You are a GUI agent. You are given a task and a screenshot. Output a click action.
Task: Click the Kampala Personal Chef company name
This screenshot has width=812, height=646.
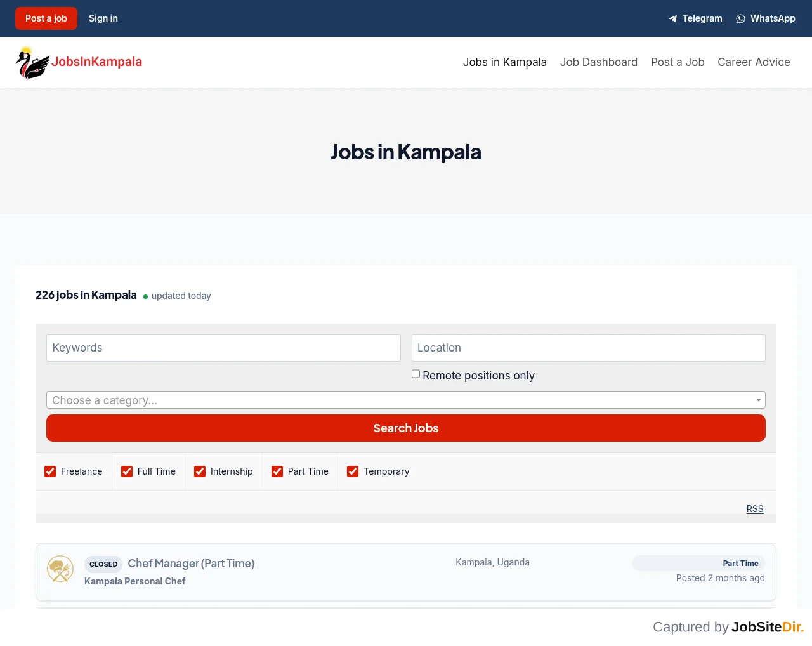click(x=135, y=581)
